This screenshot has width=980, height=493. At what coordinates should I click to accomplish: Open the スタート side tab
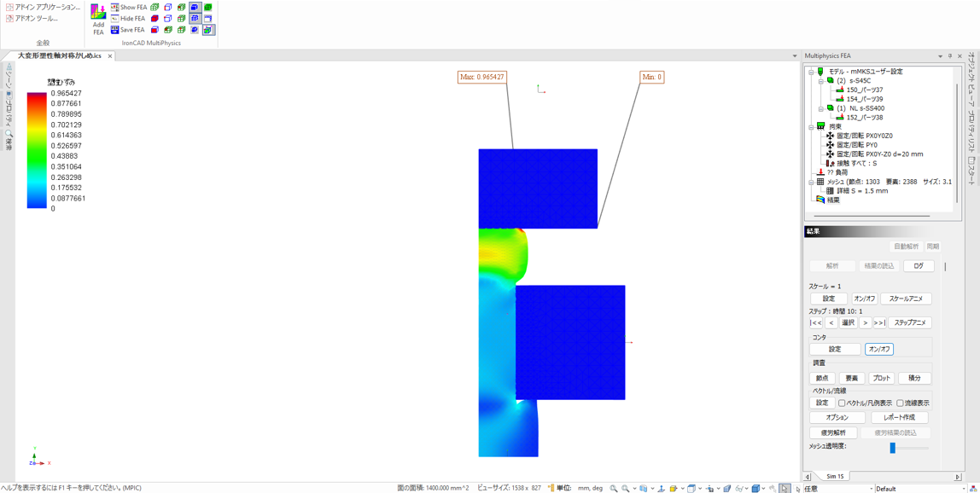pos(971,171)
